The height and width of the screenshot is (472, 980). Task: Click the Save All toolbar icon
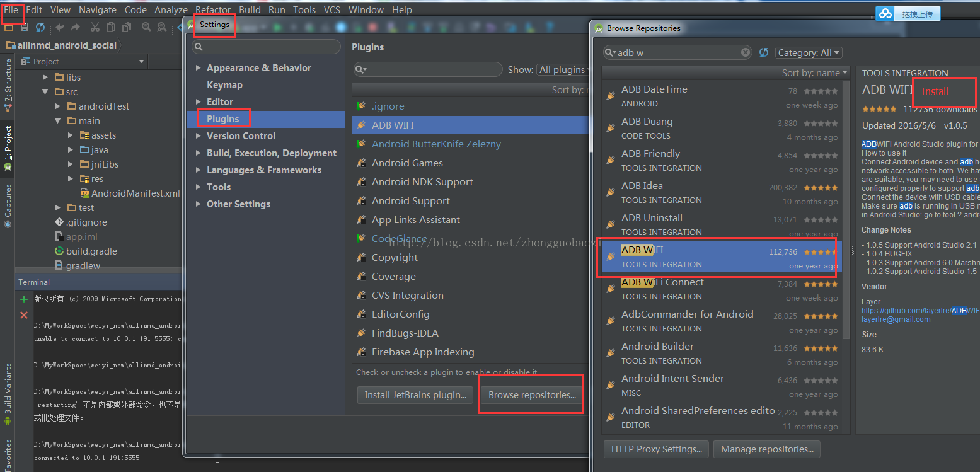[x=25, y=27]
